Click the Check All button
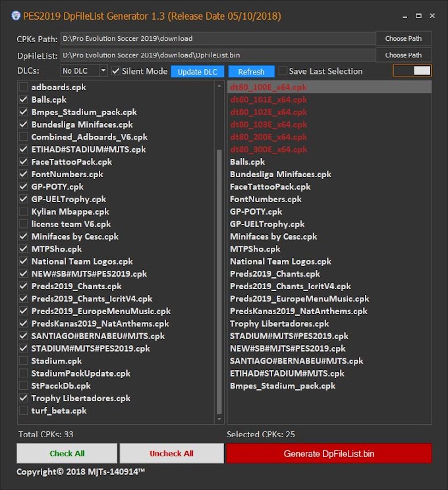The height and width of the screenshot is (490, 448). pyautogui.click(x=67, y=453)
